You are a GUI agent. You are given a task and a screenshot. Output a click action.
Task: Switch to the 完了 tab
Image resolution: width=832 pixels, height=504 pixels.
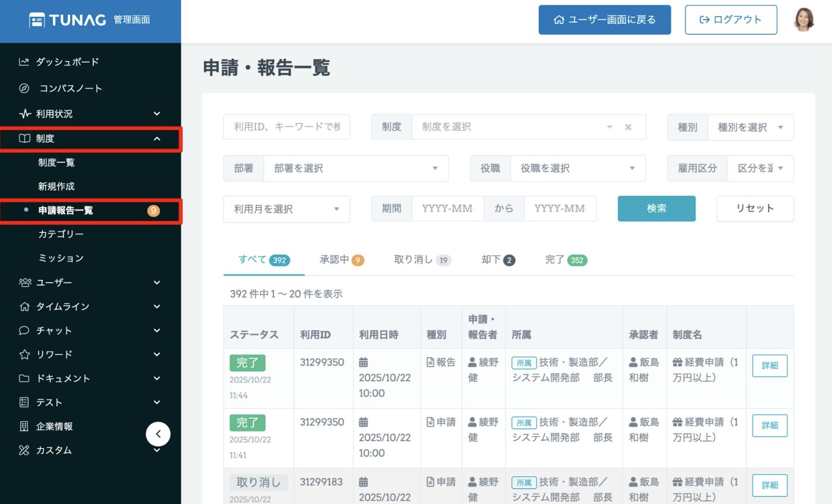click(x=564, y=260)
